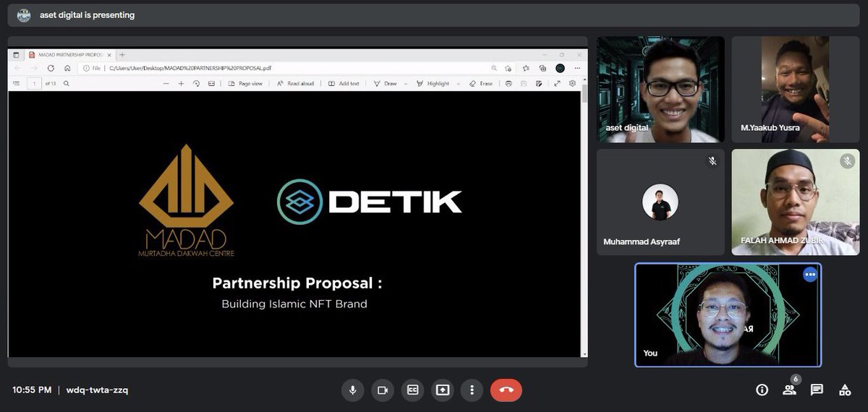Open the activities panel
This screenshot has height=412, width=868.
point(844,390)
